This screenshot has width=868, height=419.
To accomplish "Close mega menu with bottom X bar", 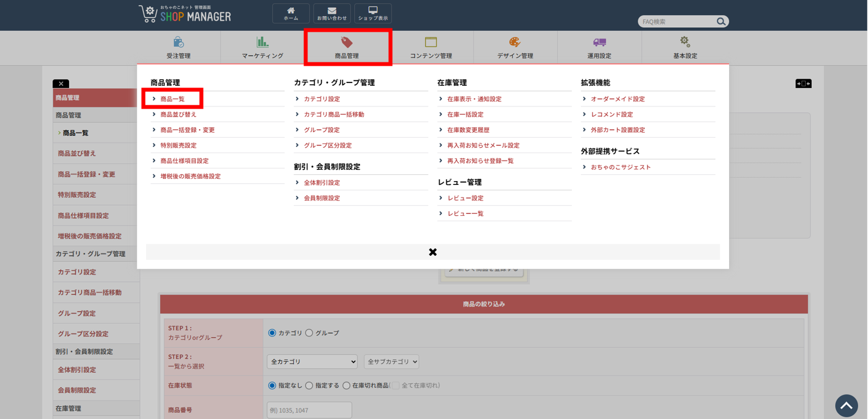I will point(432,252).
